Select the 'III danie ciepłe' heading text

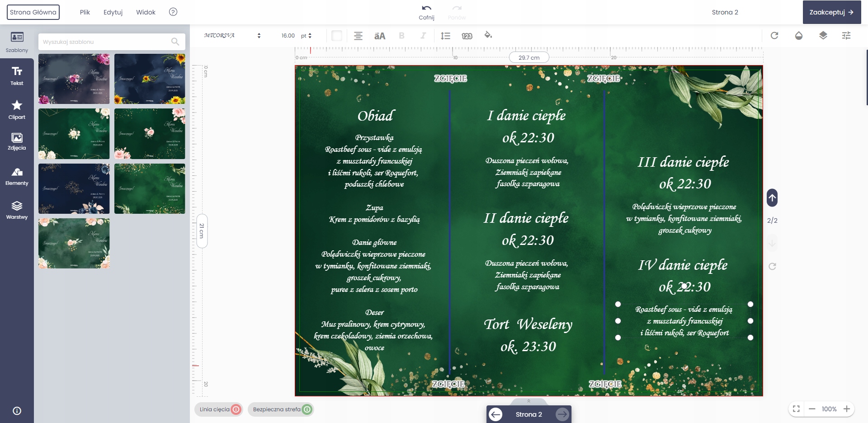(x=684, y=162)
